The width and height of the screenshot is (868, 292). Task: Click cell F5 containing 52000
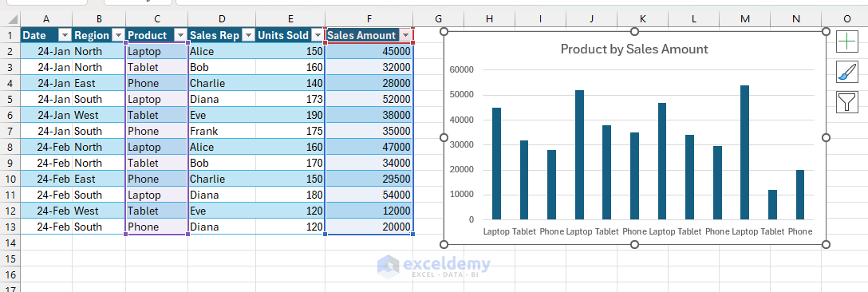pyautogui.click(x=369, y=100)
